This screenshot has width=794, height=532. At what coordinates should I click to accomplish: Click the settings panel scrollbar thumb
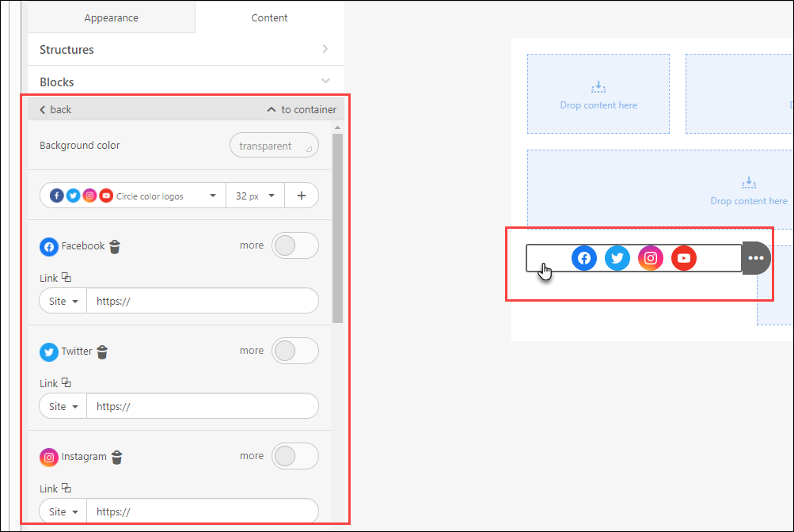[x=338, y=228]
